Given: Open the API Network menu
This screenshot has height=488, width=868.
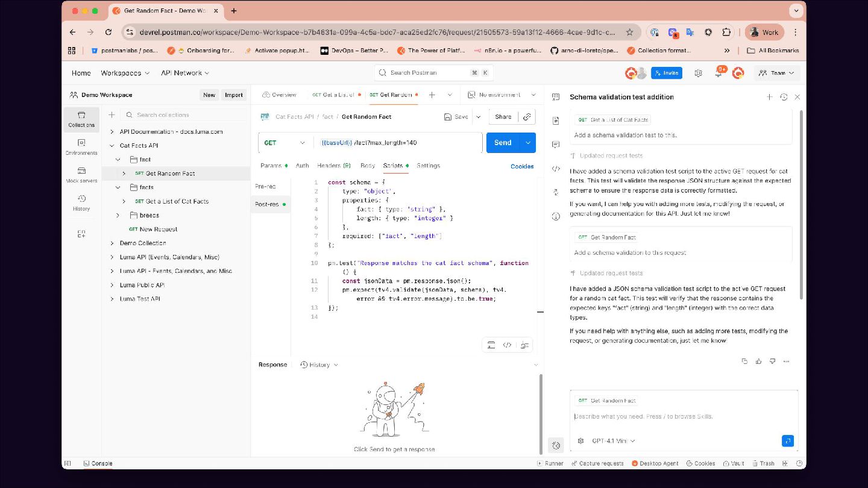Looking at the screenshot, I should (185, 73).
